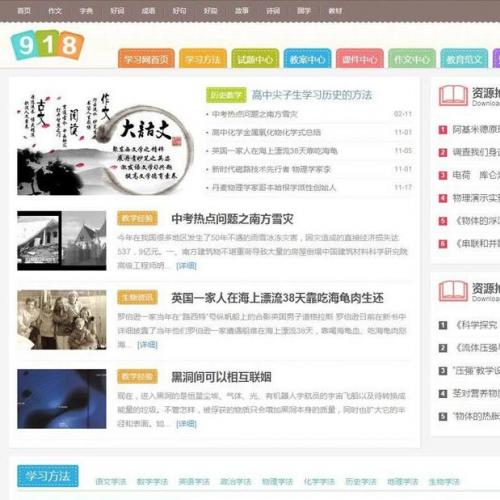This screenshot has width=500, height=500.
Task: Click the snow disaster house thumbnail
Action: [62, 241]
